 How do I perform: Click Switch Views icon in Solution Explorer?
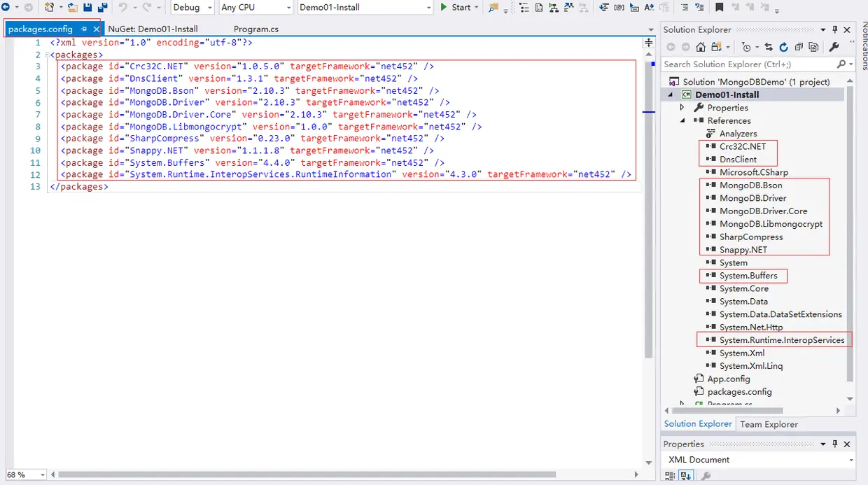pos(717,47)
